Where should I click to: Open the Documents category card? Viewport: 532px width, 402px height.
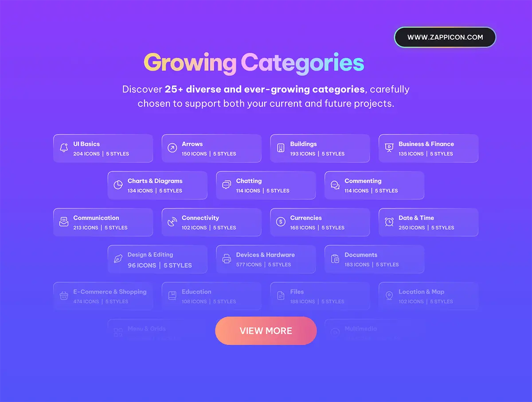pyautogui.click(x=374, y=259)
